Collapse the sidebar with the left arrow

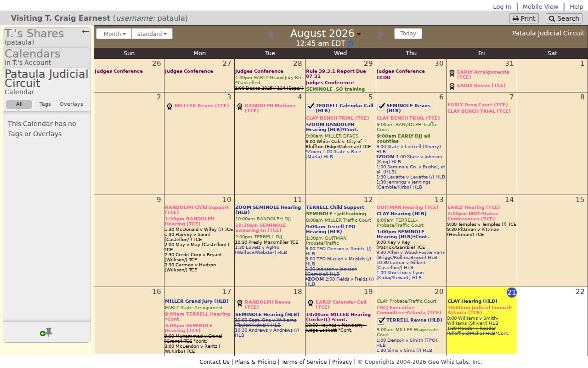pos(85,31)
